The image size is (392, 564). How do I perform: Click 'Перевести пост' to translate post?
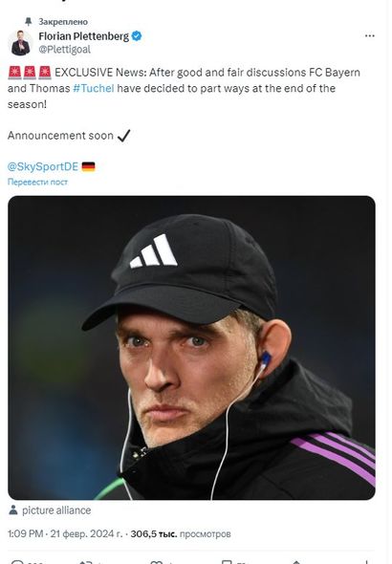click(37, 182)
